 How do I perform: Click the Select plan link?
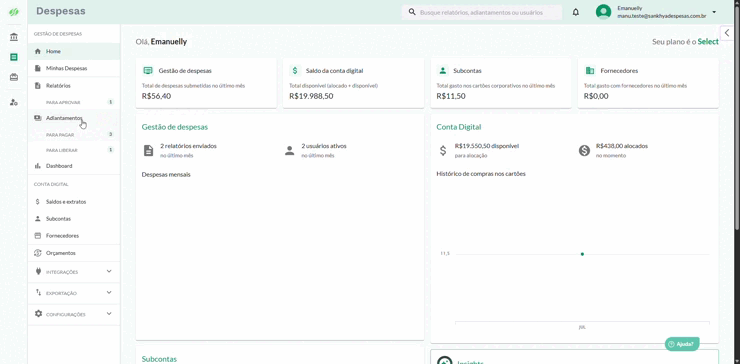pos(708,42)
